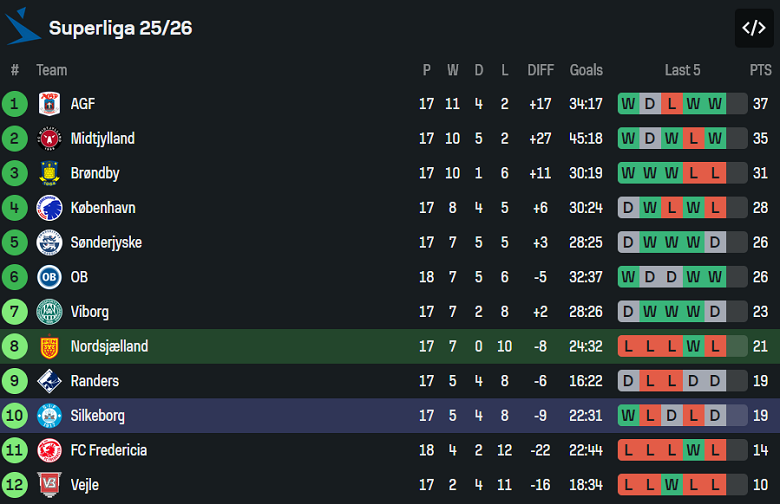Image resolution: width=780 pixels, height=504 pixels.
Task: Click the Sønderjyske club crest
Action: click(49, 243)
